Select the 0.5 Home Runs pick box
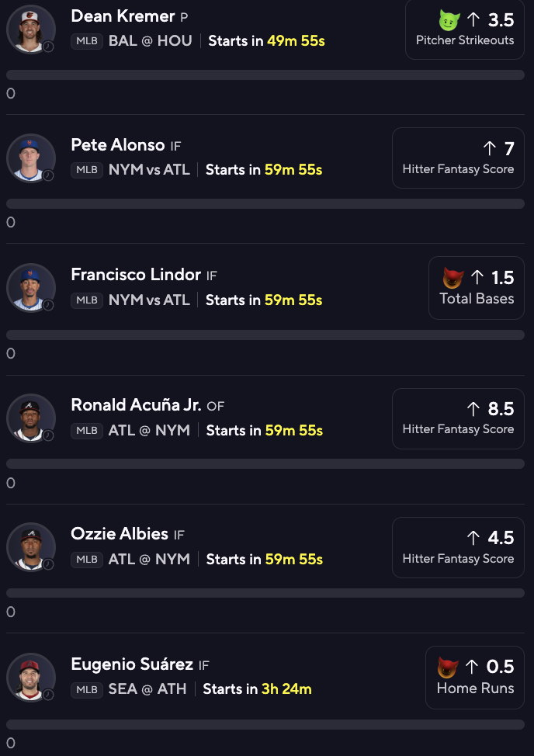This screenshot has height=756, width=534. (x=475, y=678)
